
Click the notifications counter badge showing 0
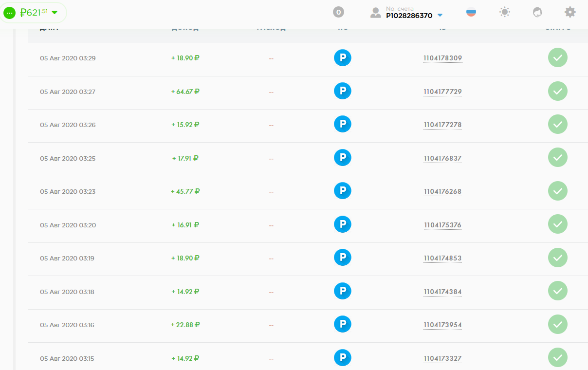(338, 12)
